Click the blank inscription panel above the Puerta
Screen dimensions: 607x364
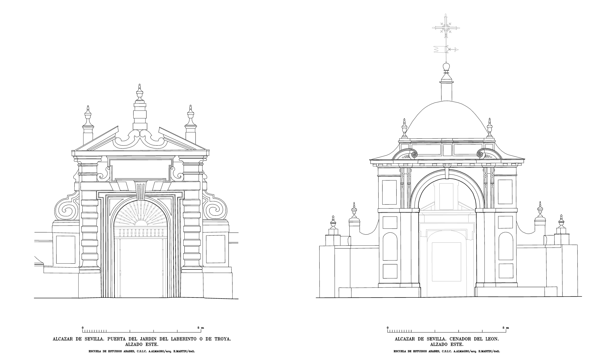(141, 170)
